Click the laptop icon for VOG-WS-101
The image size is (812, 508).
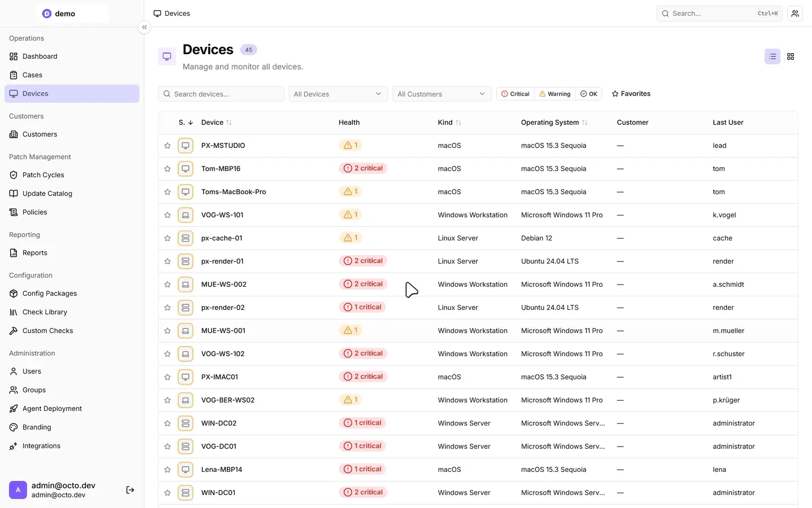[186, 215]
